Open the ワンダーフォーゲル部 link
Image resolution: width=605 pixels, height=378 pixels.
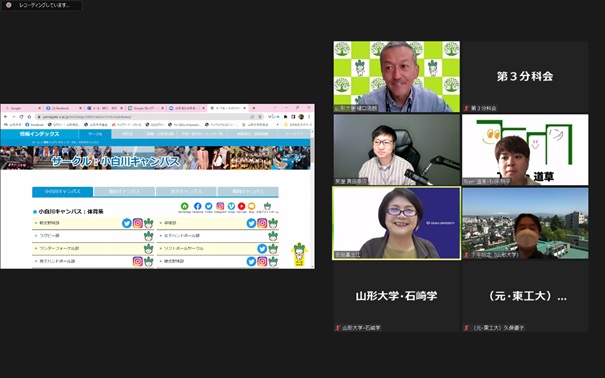[59, 248]
